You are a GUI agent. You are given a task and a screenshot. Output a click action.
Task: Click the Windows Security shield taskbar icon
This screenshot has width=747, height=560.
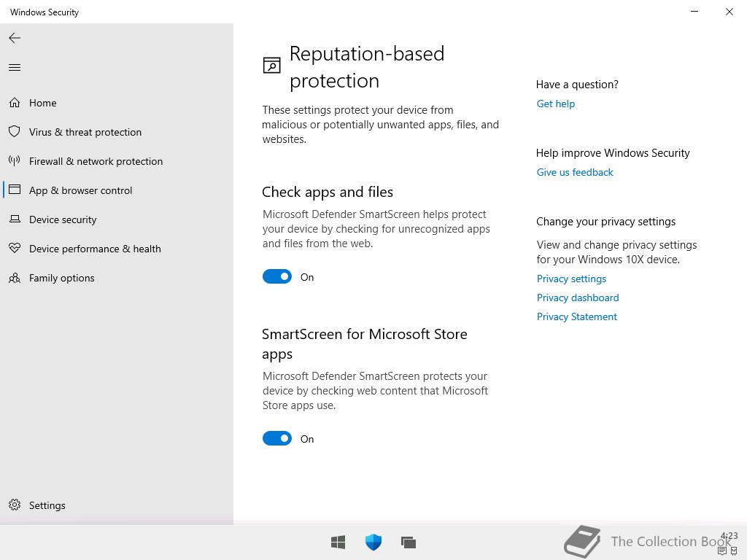373,542
